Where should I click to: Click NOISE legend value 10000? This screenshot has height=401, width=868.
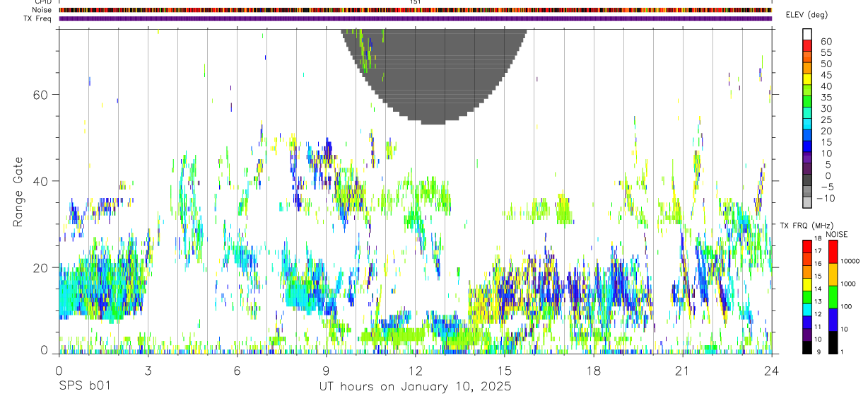coord(850,261)
